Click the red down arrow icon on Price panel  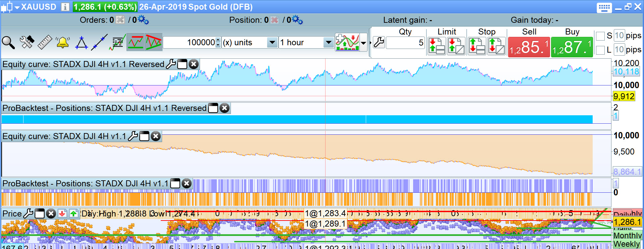tap(62, 213)
